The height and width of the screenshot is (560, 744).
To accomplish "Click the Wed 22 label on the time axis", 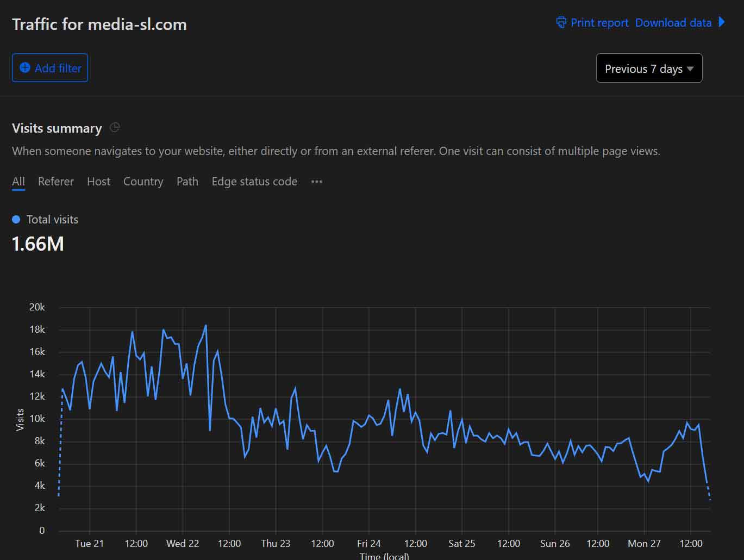I will click(183, 544).
